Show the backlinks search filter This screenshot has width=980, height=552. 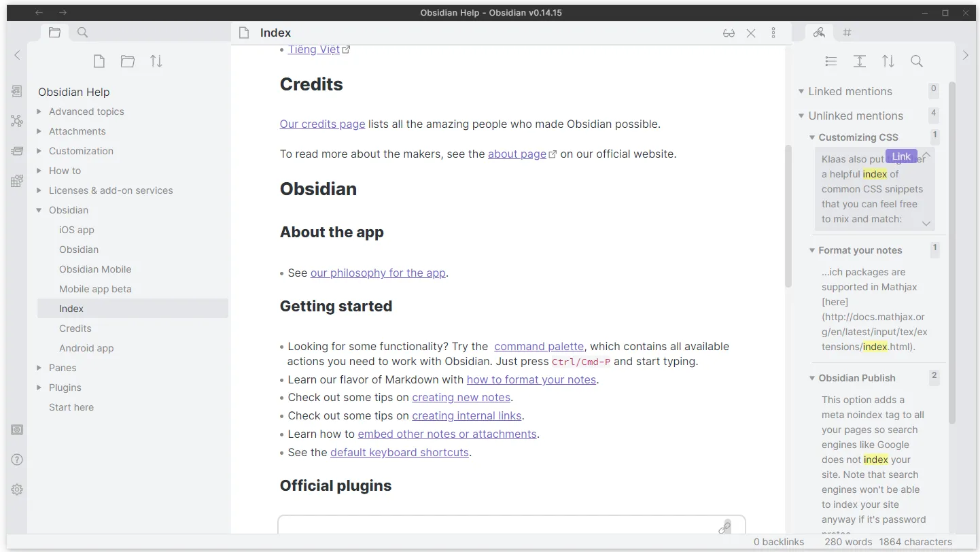(917, 61)
